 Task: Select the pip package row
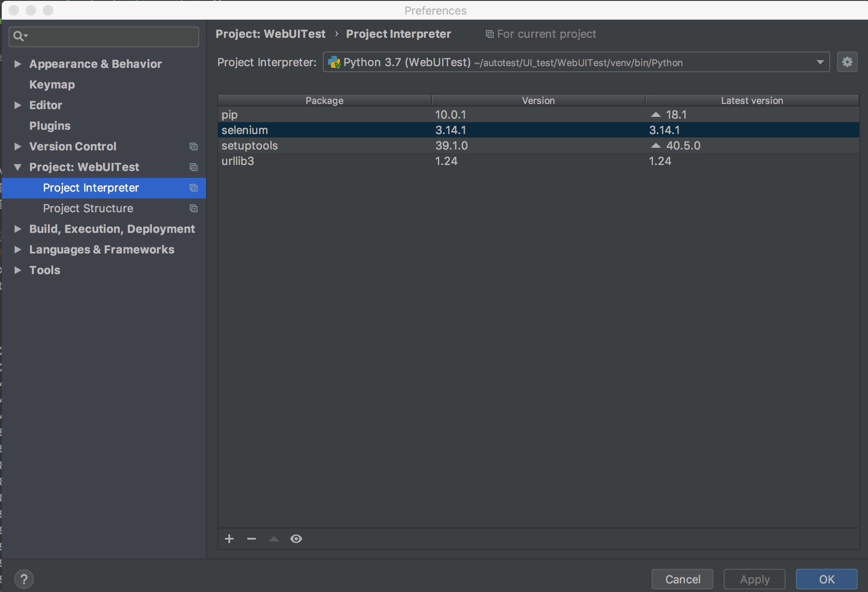[538, 115]
